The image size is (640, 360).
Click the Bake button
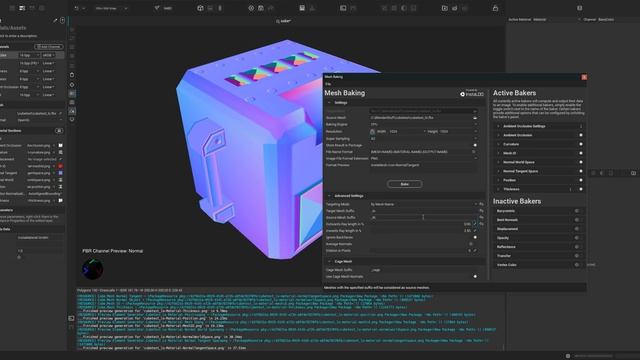pyautogui.click(x=404, y=184)
